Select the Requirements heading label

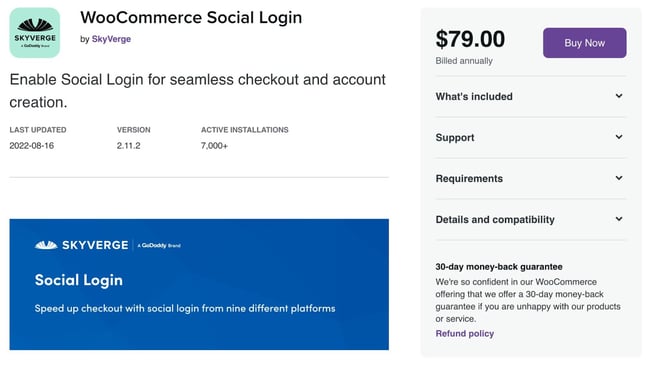click(x=469, y=179)
